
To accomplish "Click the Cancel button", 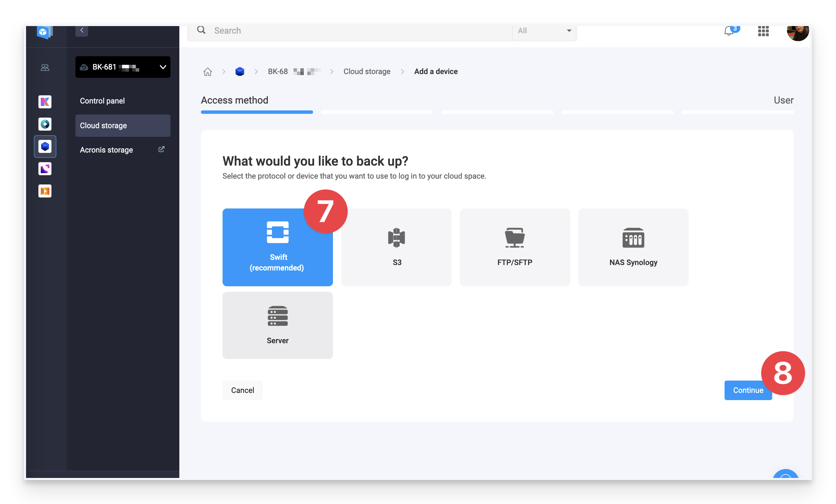I will [x=242, y=390].
